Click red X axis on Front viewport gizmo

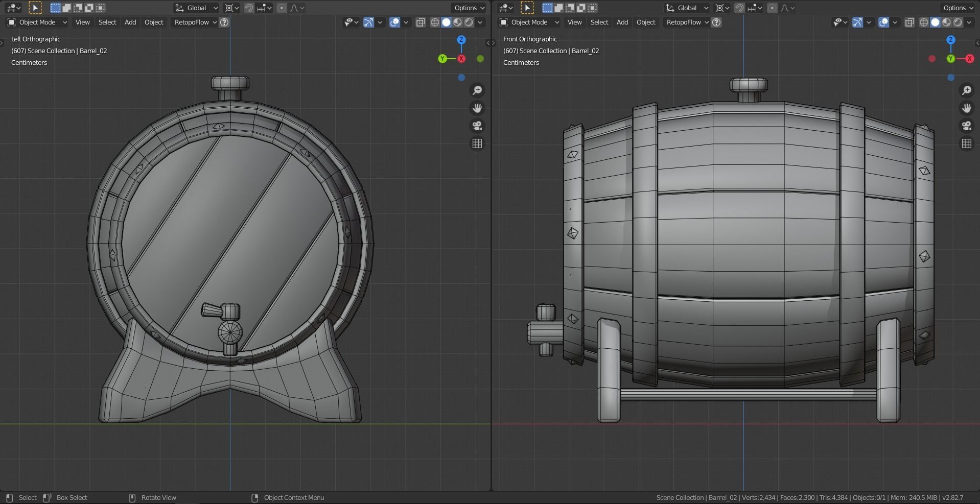point(970,59)
